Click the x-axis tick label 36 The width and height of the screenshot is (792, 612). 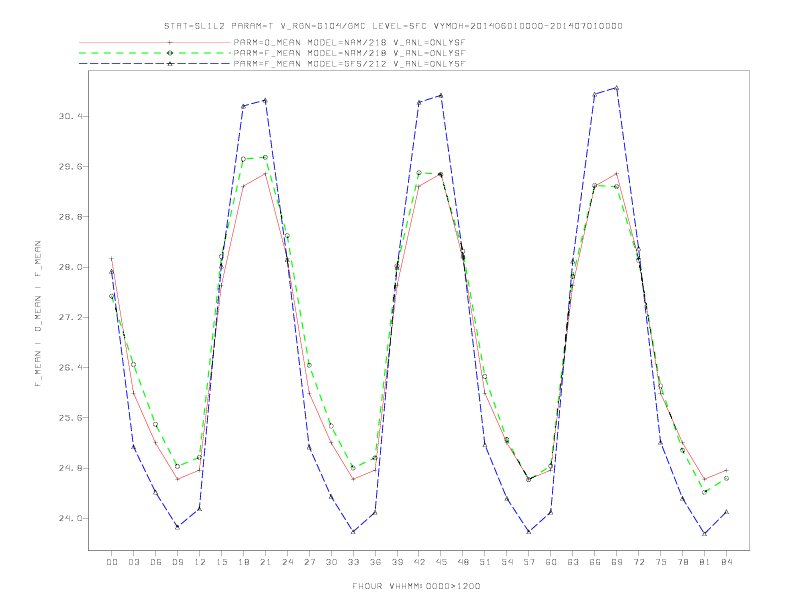(x=375, y=562)
